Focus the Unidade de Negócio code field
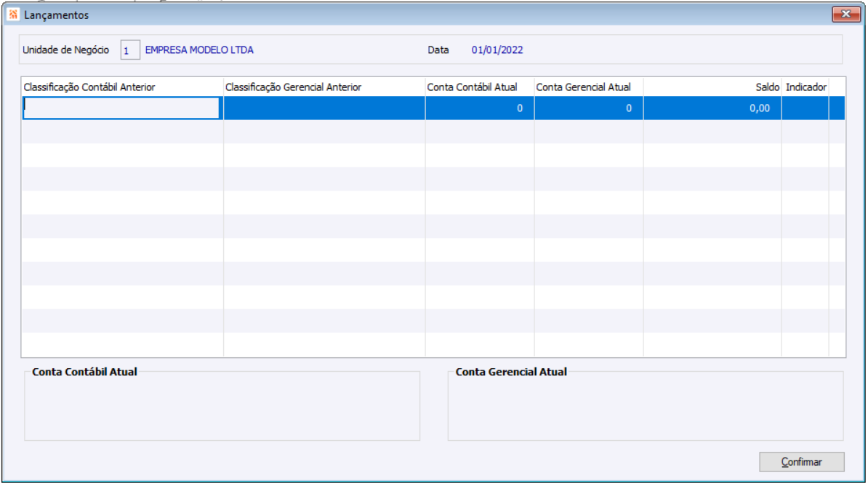 click(130, 50)
